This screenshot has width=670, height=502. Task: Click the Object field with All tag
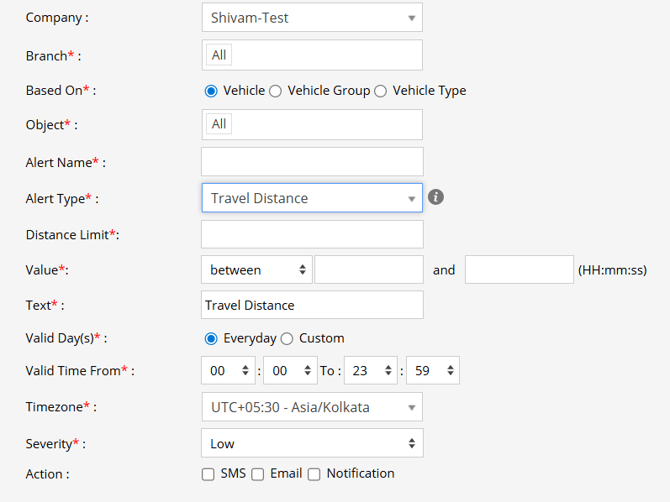[311, 124]
